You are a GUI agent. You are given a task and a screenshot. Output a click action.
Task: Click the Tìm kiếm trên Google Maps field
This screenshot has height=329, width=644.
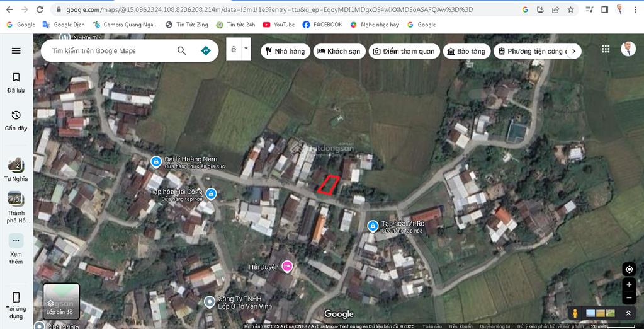coord(110,50)
